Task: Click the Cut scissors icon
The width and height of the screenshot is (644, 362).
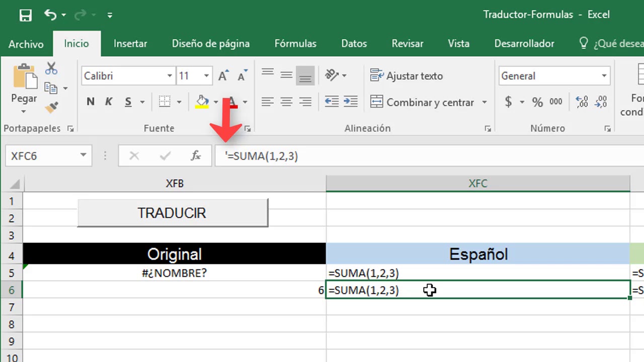Action: tap(51, 68)
